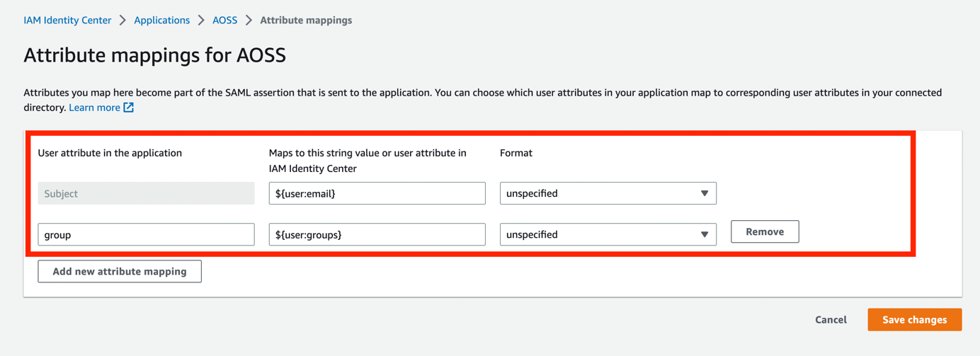Click the 'Format' column header
This screenshot has height=356, width=980.
pos(516,153)
